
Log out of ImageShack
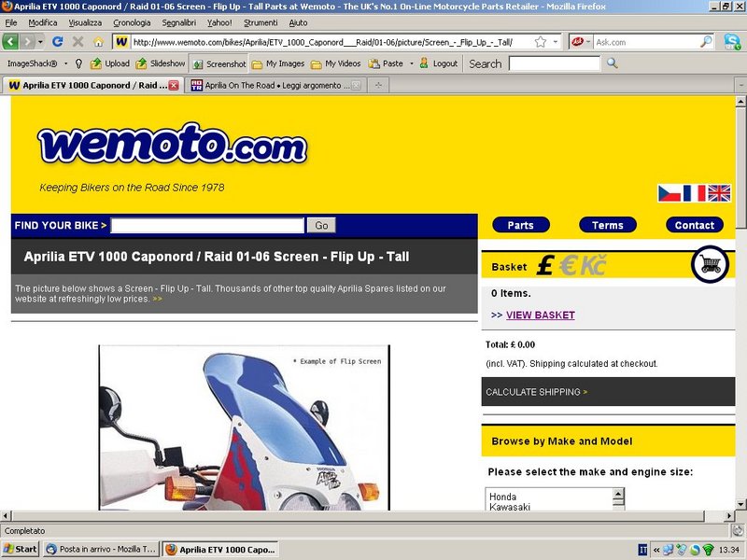[439, 63]
